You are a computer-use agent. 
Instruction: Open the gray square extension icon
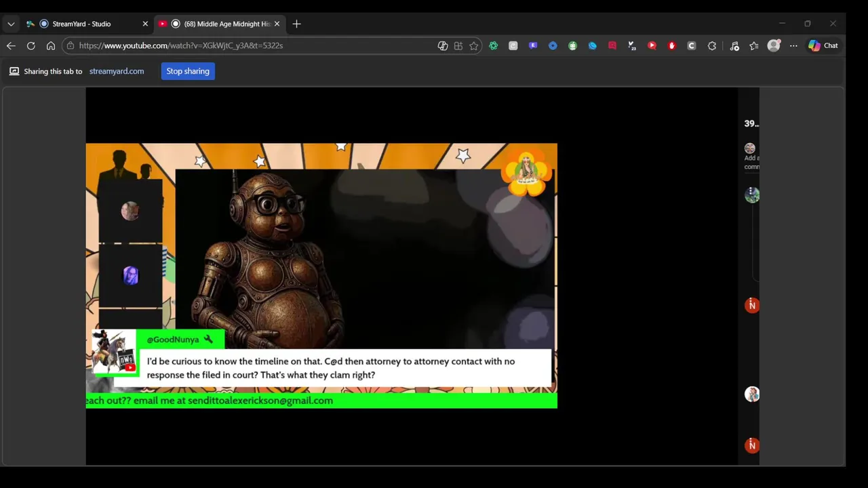(x=513, y=45)
